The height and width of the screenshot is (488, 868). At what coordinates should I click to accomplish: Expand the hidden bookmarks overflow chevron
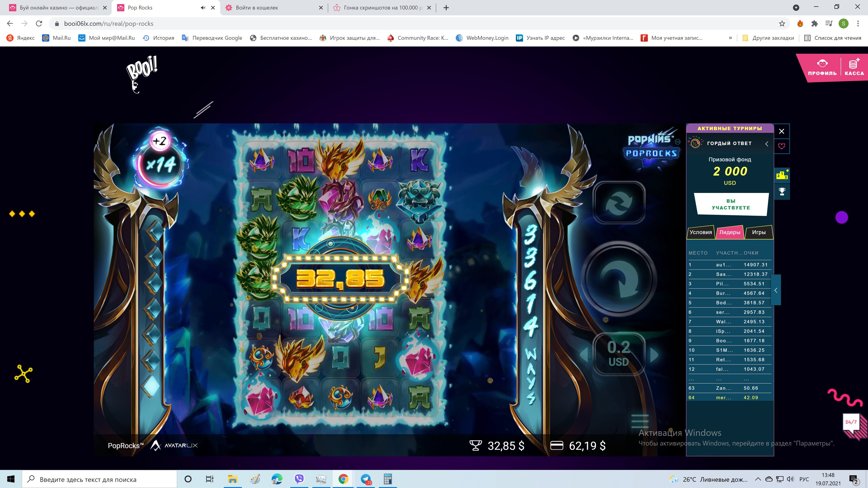[730, 38]
